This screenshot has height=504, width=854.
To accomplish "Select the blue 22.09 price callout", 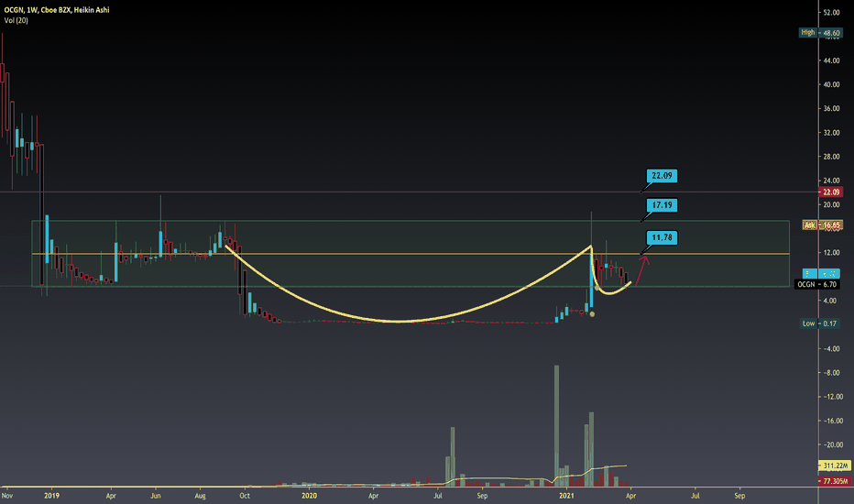I will pyautogui.click(x=662, y=175).
